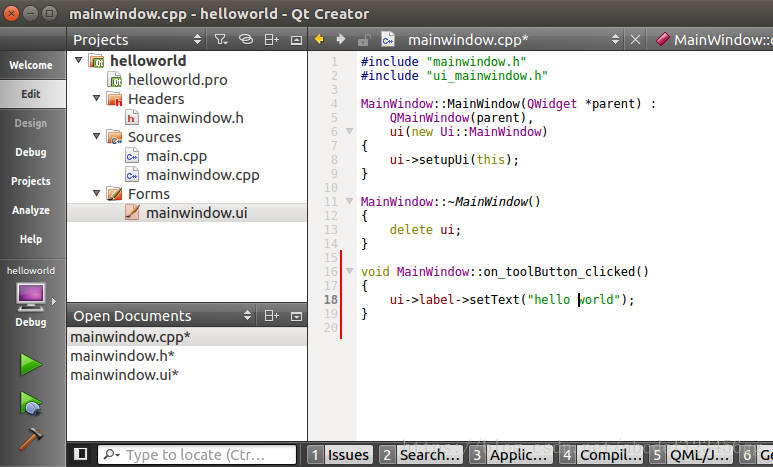Collapse the Forms folder

(97, 193)
